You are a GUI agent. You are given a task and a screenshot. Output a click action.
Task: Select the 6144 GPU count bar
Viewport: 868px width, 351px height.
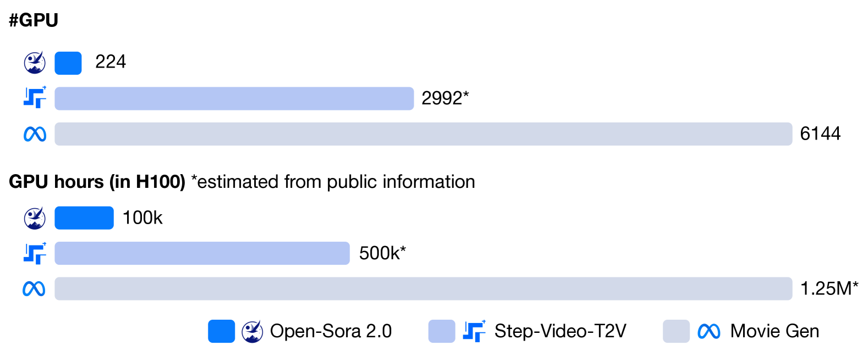[423, 134]
